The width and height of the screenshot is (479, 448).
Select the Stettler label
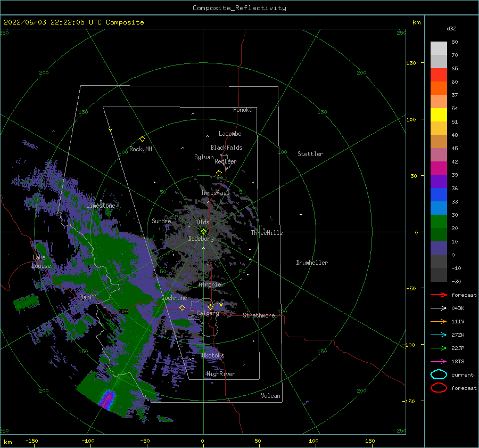click(x=310, y=154)
